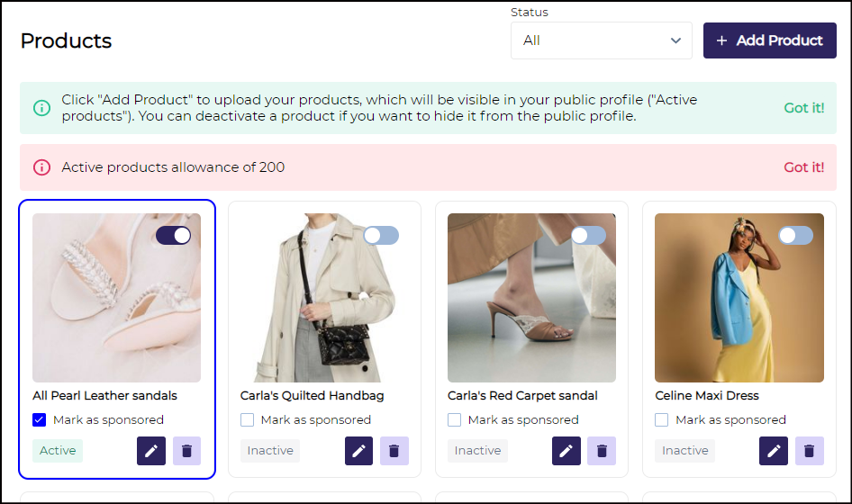This screenshot has width=852, height=504.
Task: Open editor for Celine Maxi Dress
Action: (774, 451)
